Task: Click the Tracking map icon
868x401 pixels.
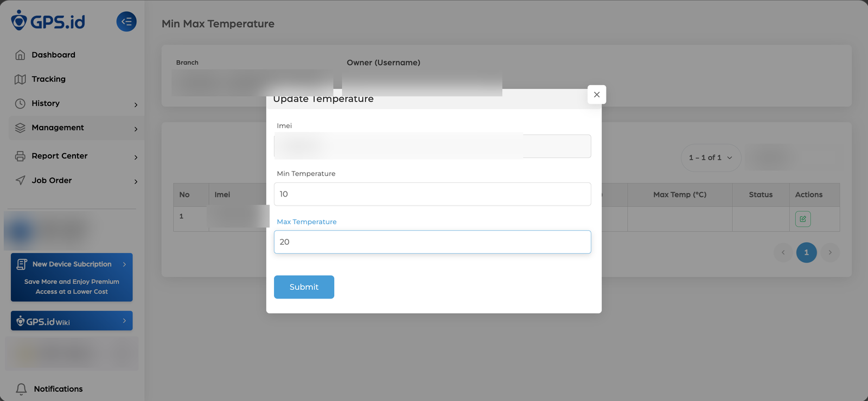Action: 20,79
